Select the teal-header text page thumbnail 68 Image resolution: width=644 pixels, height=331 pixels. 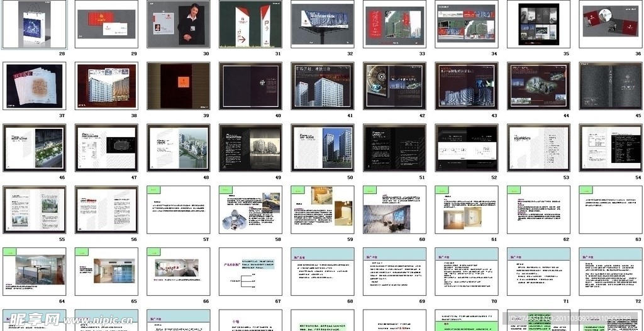point(323,271)
